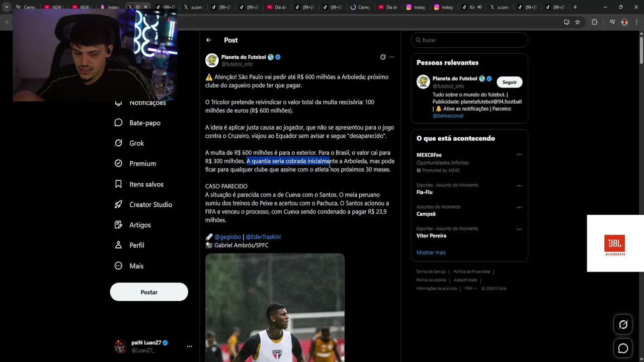644x362 pixels.
Task: Open the @betnacional link in bio
Action: click(448, 116)
